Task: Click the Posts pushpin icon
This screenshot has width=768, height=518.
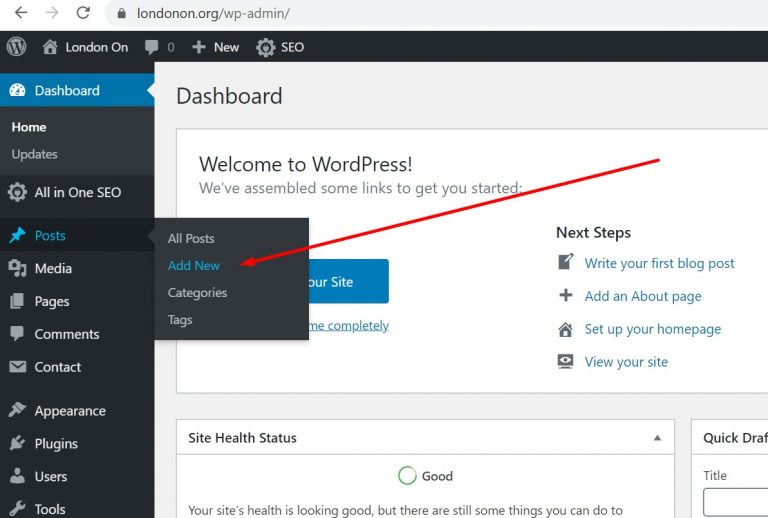Action: point(17,235)
